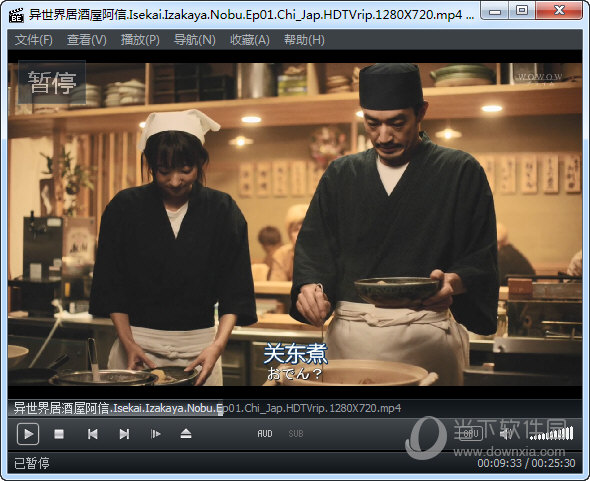Image resolution: width=590 pixels, height=481 pixels.
Task: Toggle GPU acceleration indicator
Action: click(471, 434)
